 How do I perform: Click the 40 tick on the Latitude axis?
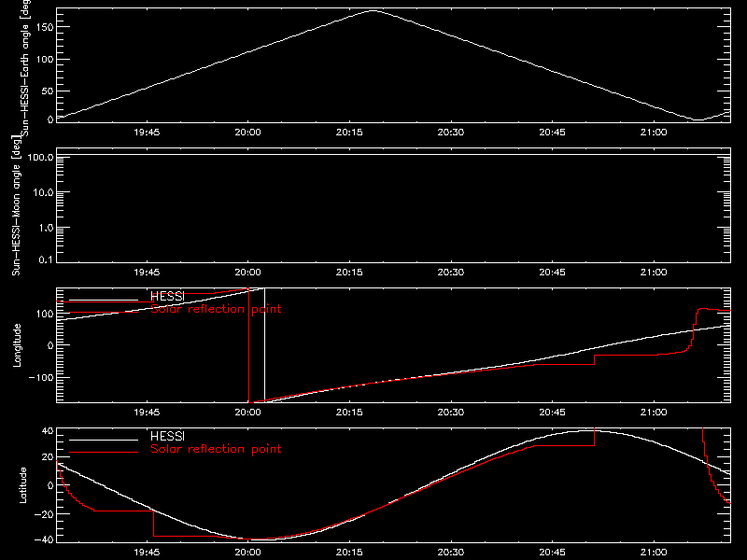(48, 431)
